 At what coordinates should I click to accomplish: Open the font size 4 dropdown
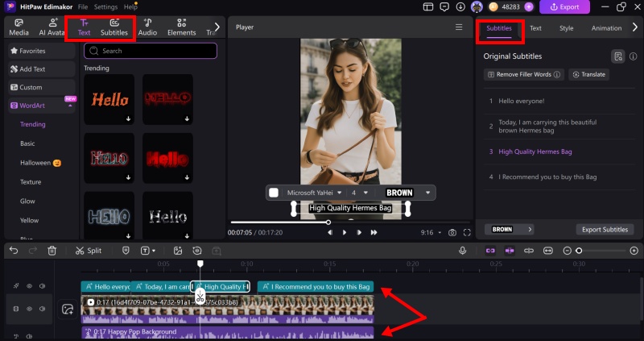pyautogui.click(x=359, y=193)
